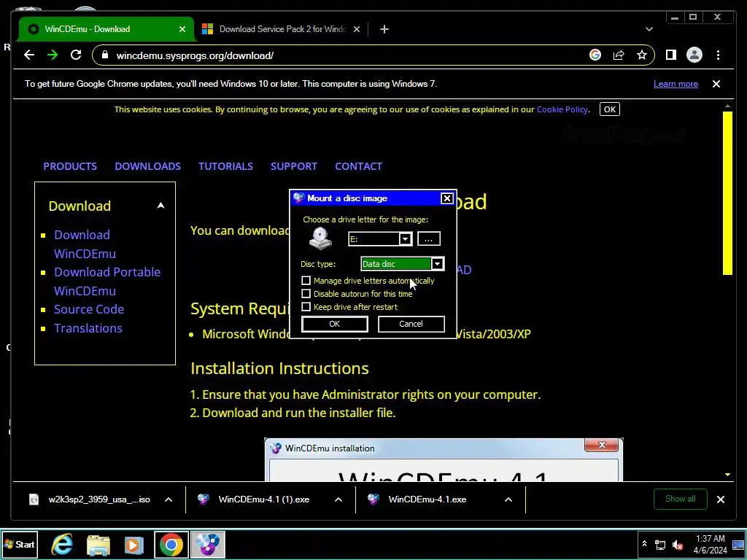747x560 pixels.
Task: Bookmark this page with the star icon
Action: pyautogui.click(x=642, y=55)
